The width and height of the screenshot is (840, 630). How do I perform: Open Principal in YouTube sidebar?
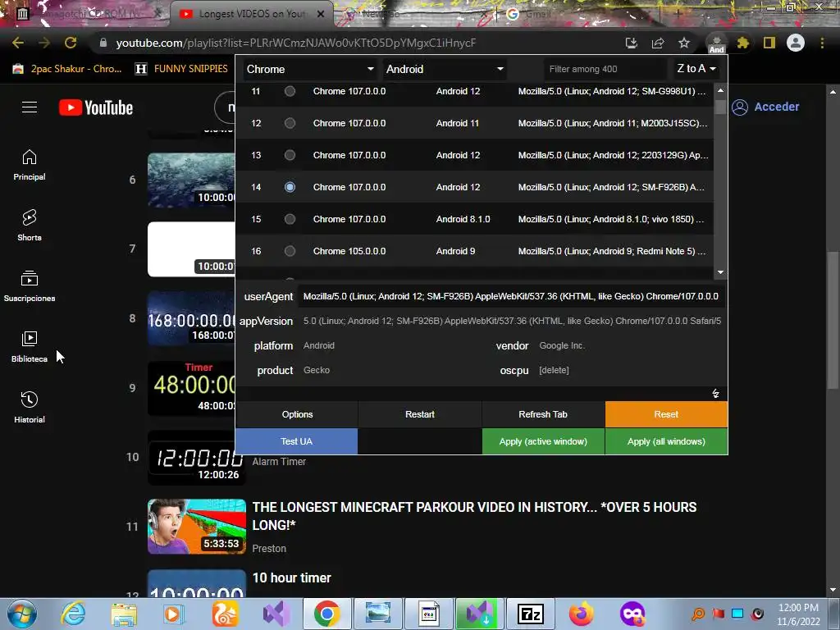[x=30, y=165]
